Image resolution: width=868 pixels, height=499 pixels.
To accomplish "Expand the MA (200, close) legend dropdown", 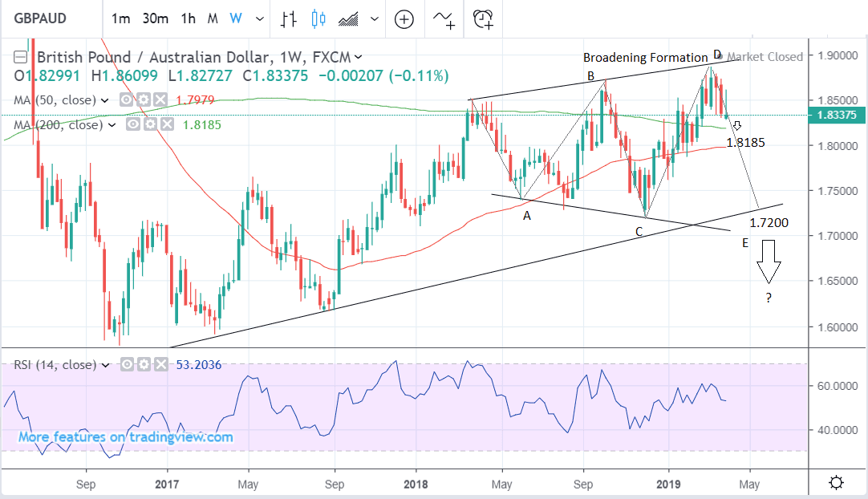I will pos(110,124).
